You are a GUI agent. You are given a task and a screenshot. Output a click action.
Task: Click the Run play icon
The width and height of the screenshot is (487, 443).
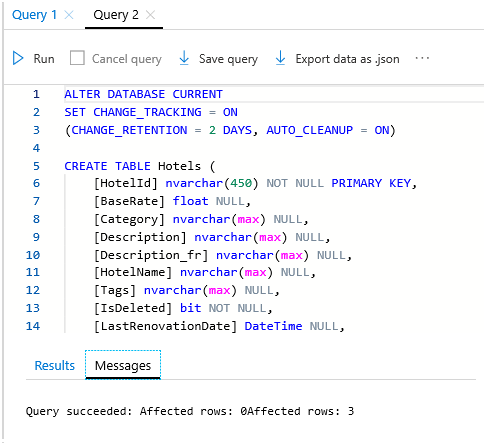(18, 58)
